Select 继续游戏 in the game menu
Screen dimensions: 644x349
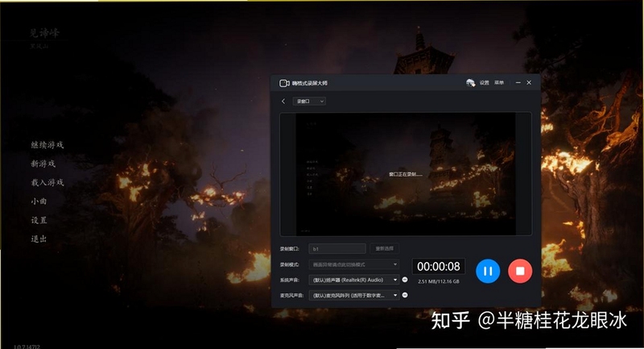(47, 145)
